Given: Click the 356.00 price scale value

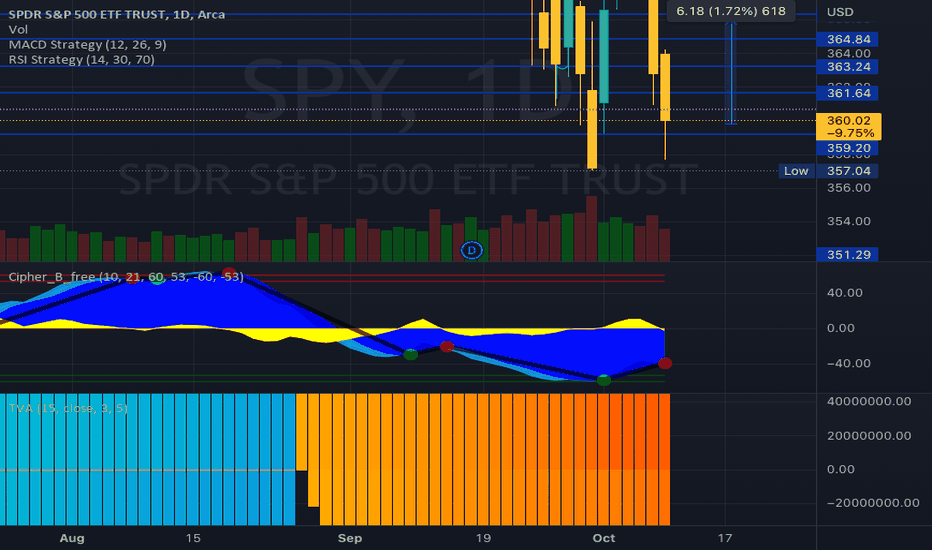Looking at the screenshot, I should 848,188.
